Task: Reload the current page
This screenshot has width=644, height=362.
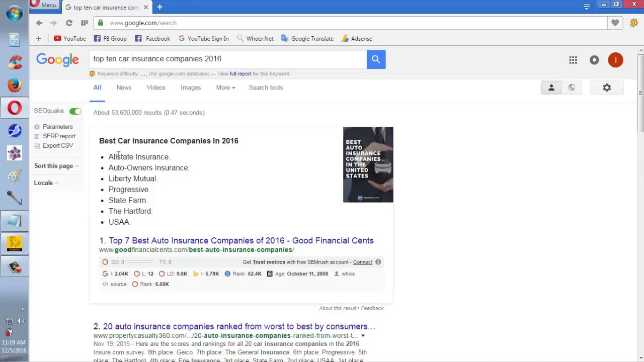Action: click(x=69, y=23)
